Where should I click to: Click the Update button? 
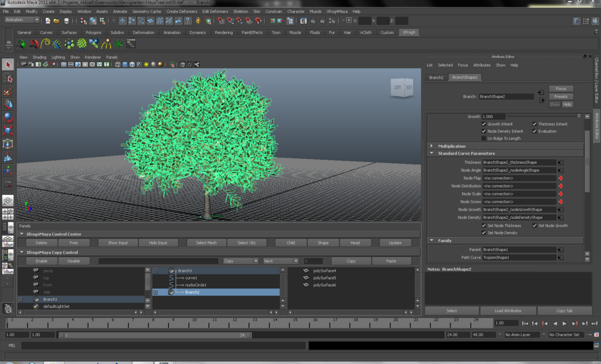coord(395,243)
